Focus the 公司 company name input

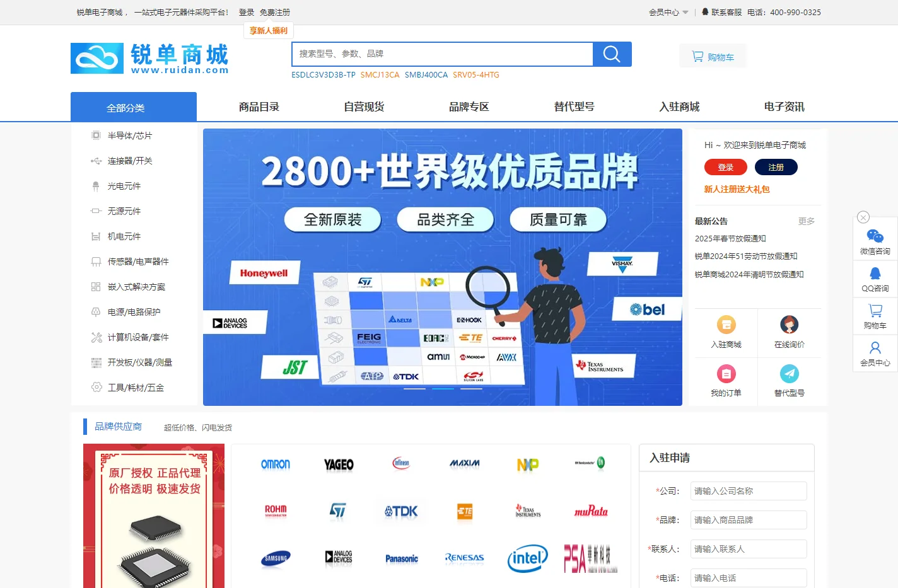click(x=749, y=491)
